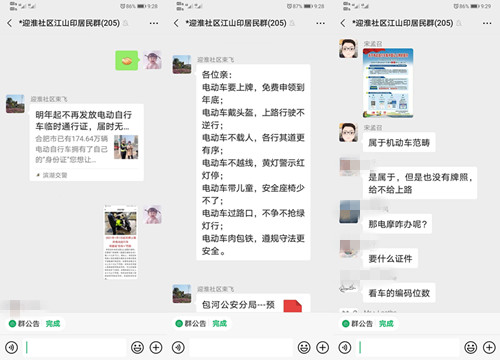Image resolution: width=500 pixels, height=360 pixels.
Task: Open the three-dot menu in the rightmost chat header
Action: (x=487, y=23)
